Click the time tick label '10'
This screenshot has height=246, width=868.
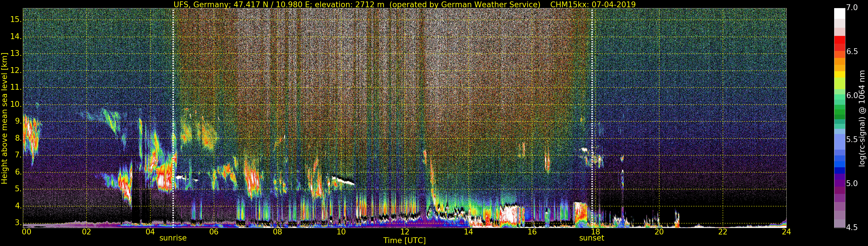coord(341,232)
